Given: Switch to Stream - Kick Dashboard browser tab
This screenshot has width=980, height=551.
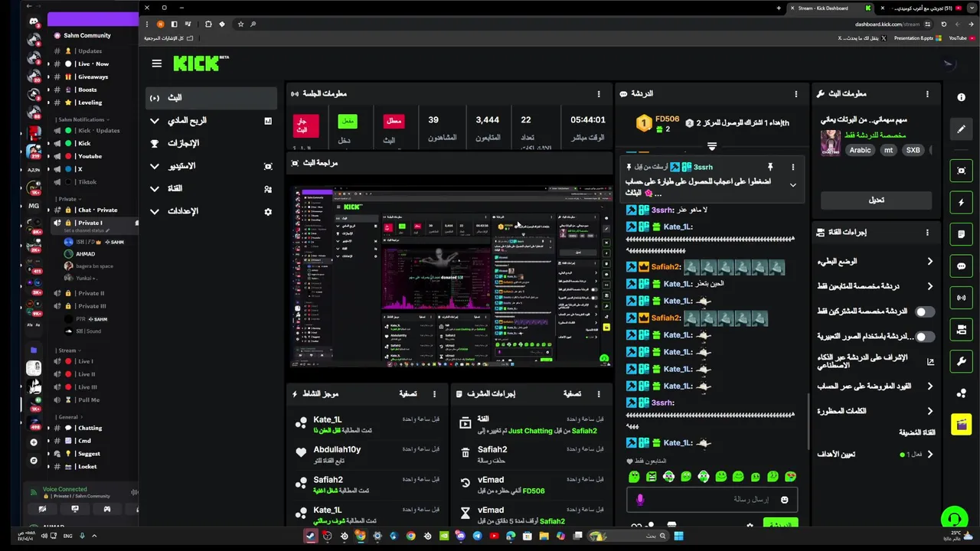Looking at the screenshot, I should tap(831, 8).
